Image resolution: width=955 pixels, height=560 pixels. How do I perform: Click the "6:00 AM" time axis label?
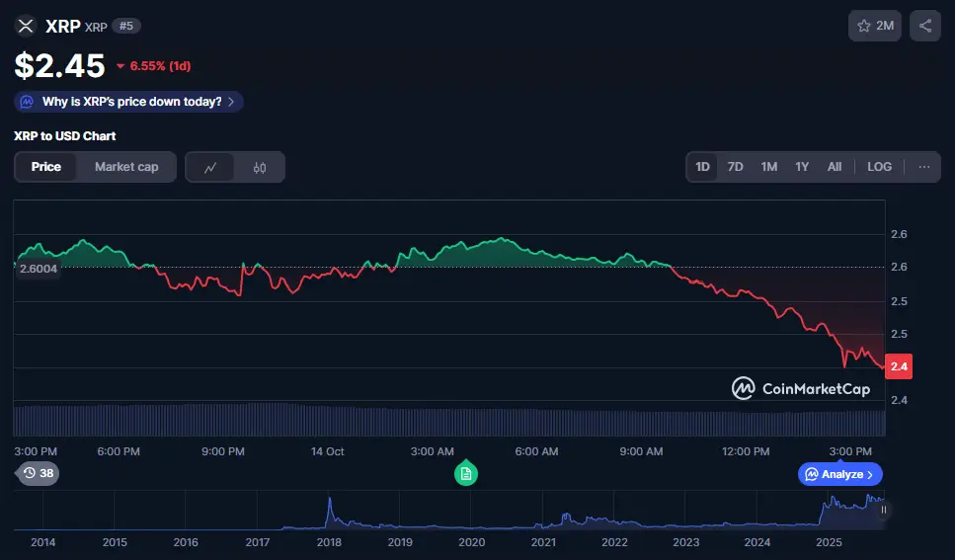[x=536, y=451]
